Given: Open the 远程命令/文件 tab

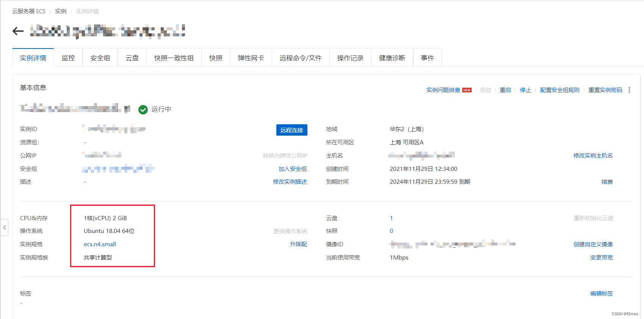Looking at the screenshot, I should point(301,58).
